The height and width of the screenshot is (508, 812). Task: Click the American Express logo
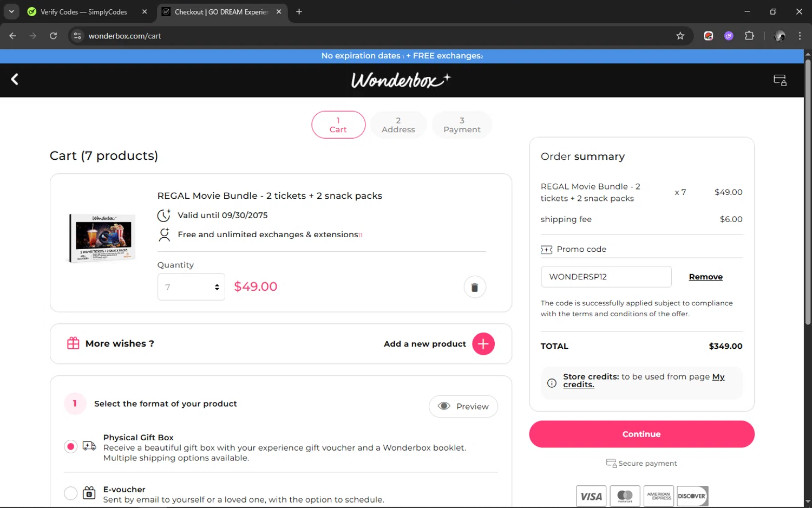coord(659,496)
